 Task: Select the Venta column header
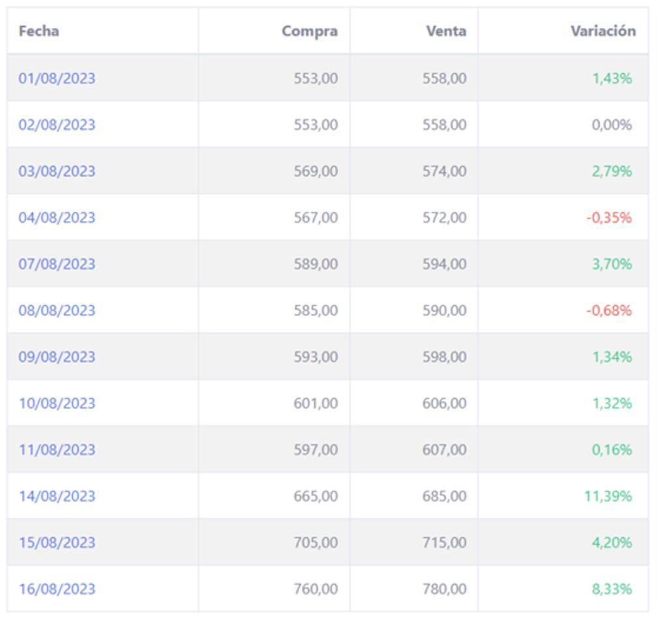click(x=446, y=31)
